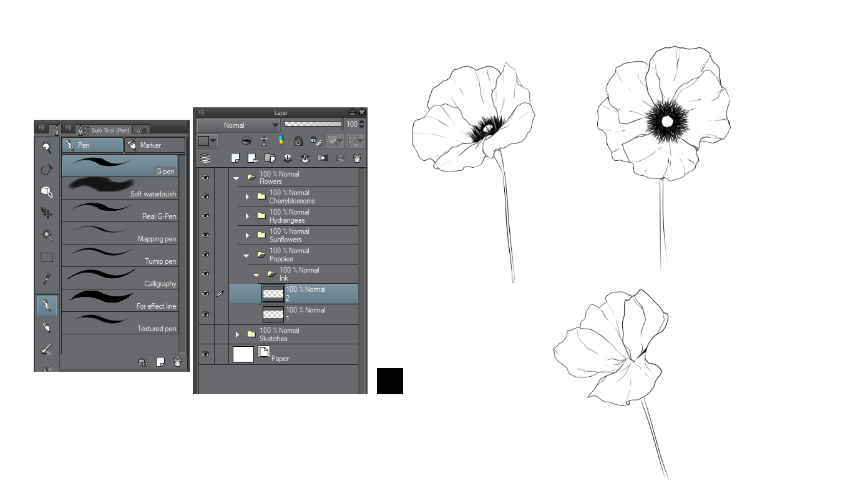
Task: Hide the Sunflowers folder
Action: pos(206,235)
